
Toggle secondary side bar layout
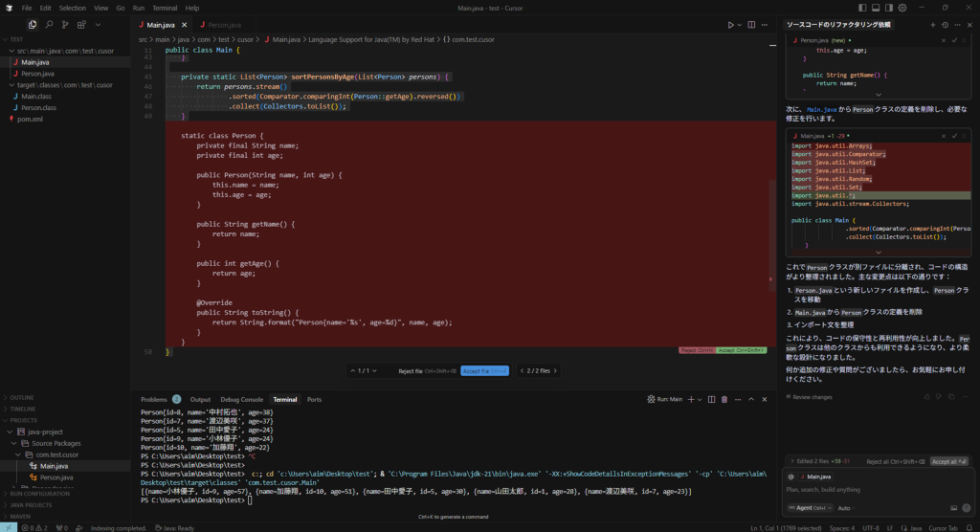[x=889, y=8]
